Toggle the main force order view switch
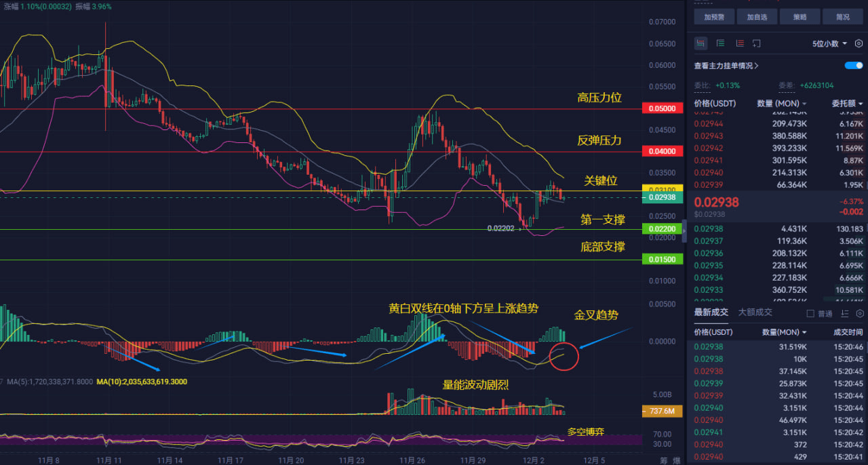Image resolution: width=868 pixels, height=465 pixels. (x=854, y=66)
